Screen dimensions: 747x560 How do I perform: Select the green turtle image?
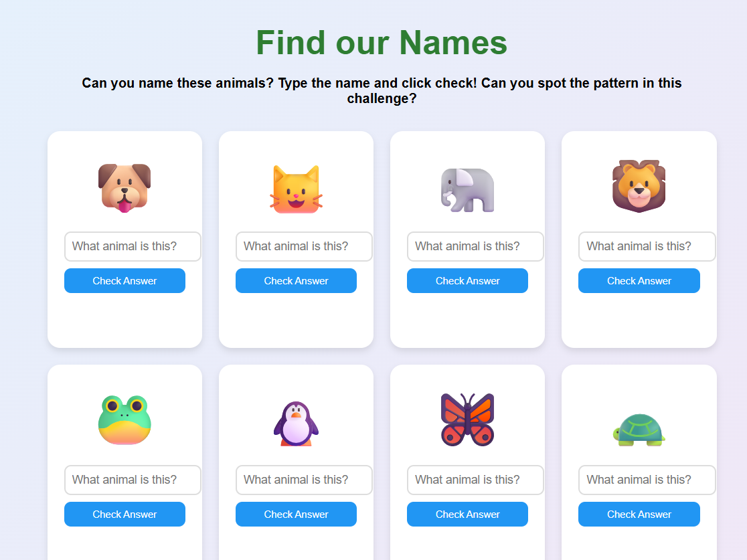639,429
